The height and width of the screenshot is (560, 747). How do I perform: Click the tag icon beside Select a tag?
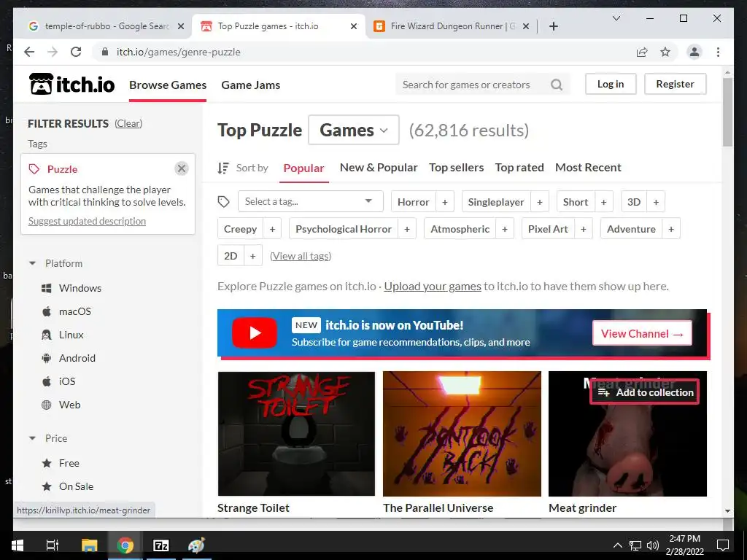pyautogui.click(x=223, y=201)
